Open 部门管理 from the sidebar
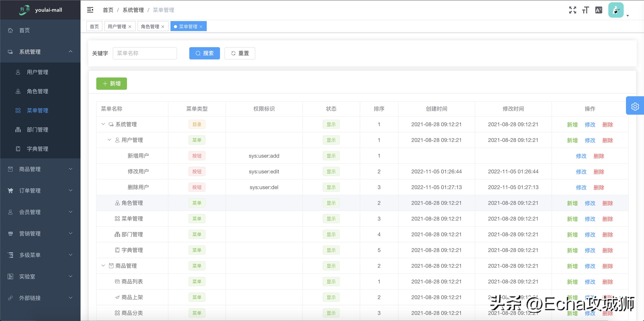The height and width of the screenshot is (321, 644). pyautogui.click(x=38, y=129)
